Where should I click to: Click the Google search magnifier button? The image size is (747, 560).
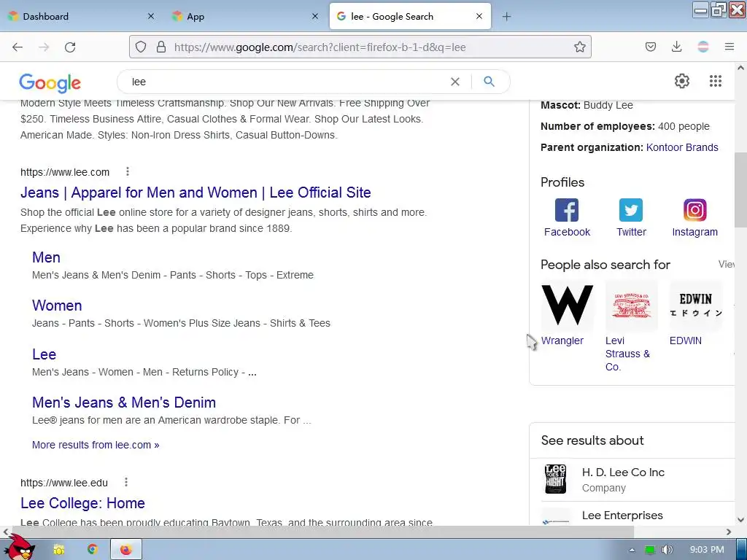point(489,82)
